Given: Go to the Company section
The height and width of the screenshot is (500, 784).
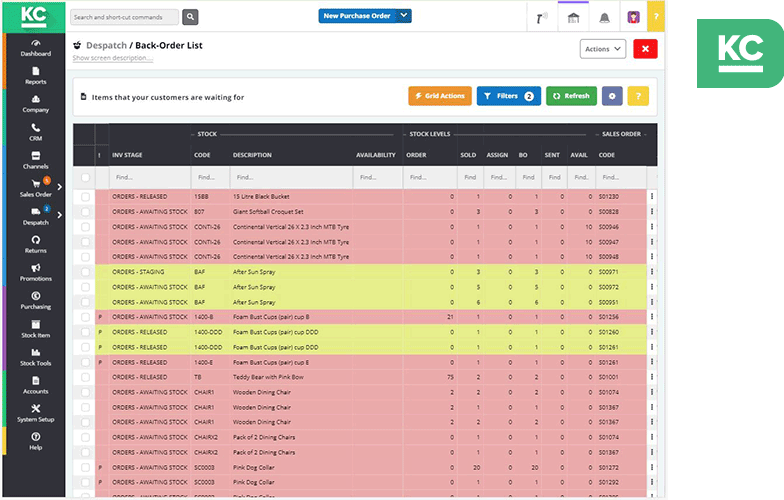Looking at the screenshot, I should click(x=36, y=104).
